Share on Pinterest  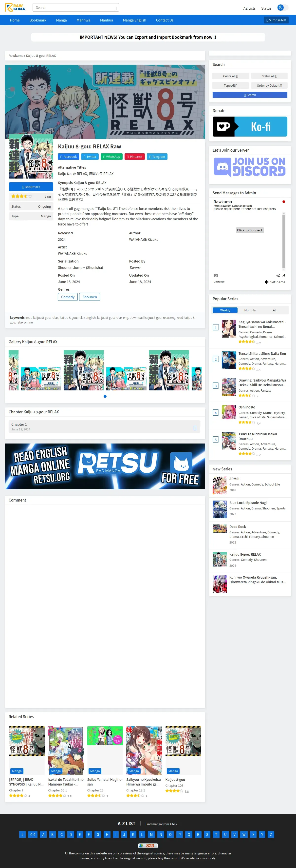(135, 157)
